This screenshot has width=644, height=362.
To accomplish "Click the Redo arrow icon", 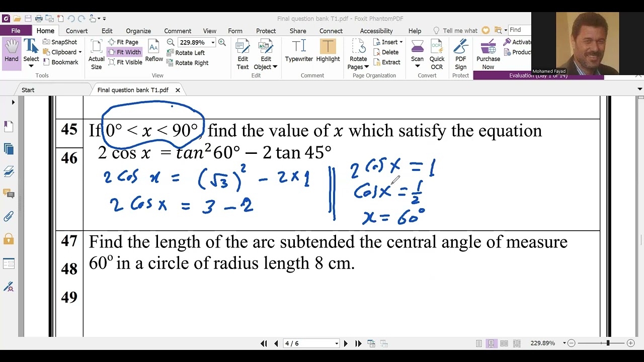I will [x=82, y=19].
